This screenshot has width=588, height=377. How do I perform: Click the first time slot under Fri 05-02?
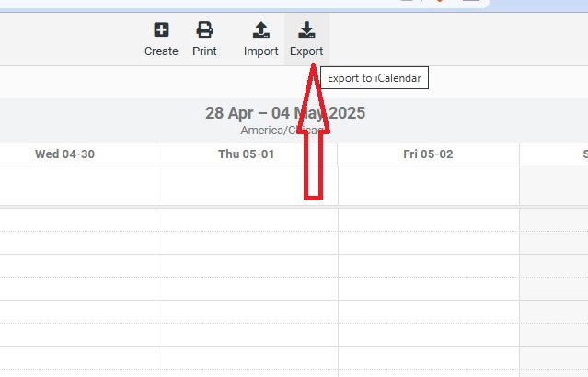429,220
